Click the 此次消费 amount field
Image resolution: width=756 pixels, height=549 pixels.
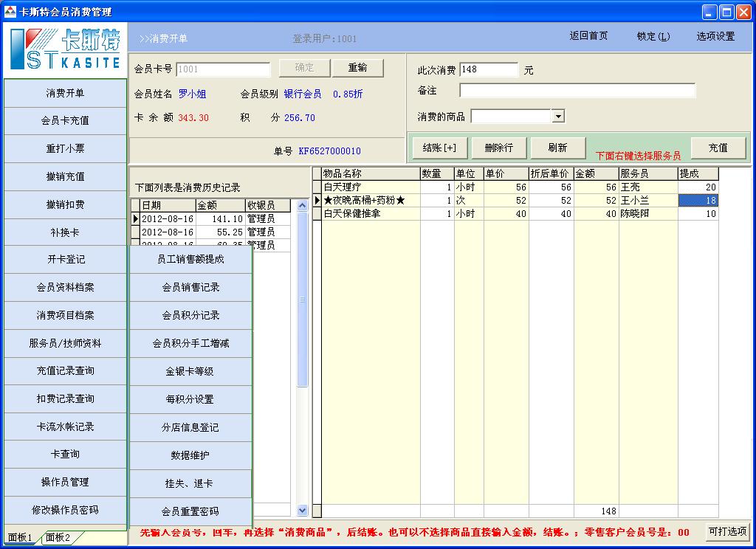click(x=488, y=70)
